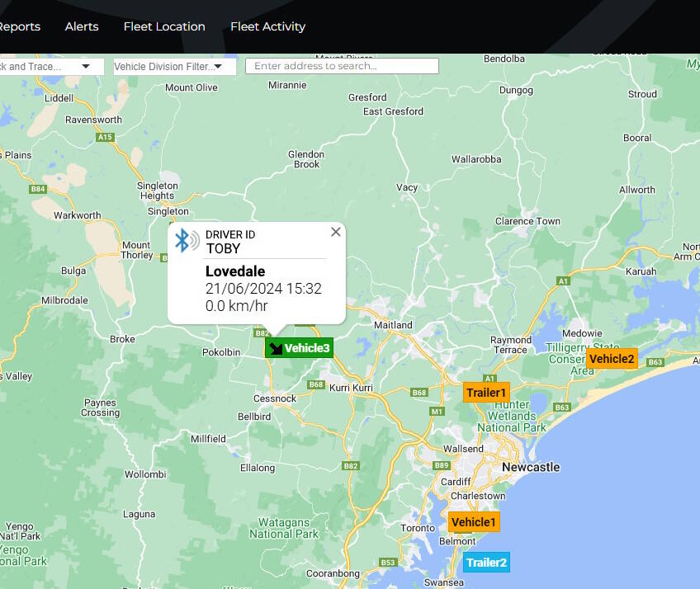This screenshot has width=700, height=589.
Task: Open the Fleet Activity page
Action: point(267,26)
